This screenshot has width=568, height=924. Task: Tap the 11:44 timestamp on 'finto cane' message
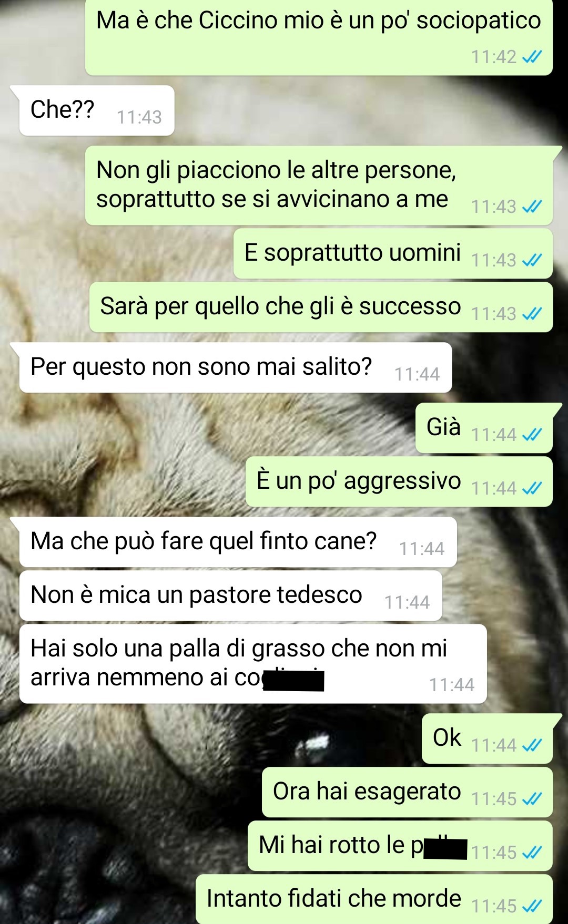click(x=422, y=549)
